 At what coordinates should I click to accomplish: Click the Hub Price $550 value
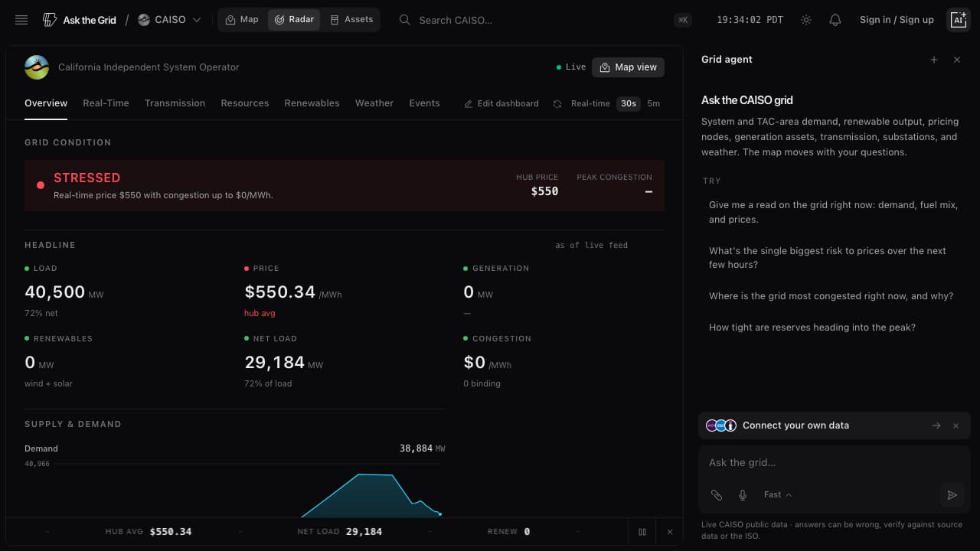[x=544, y=191]
